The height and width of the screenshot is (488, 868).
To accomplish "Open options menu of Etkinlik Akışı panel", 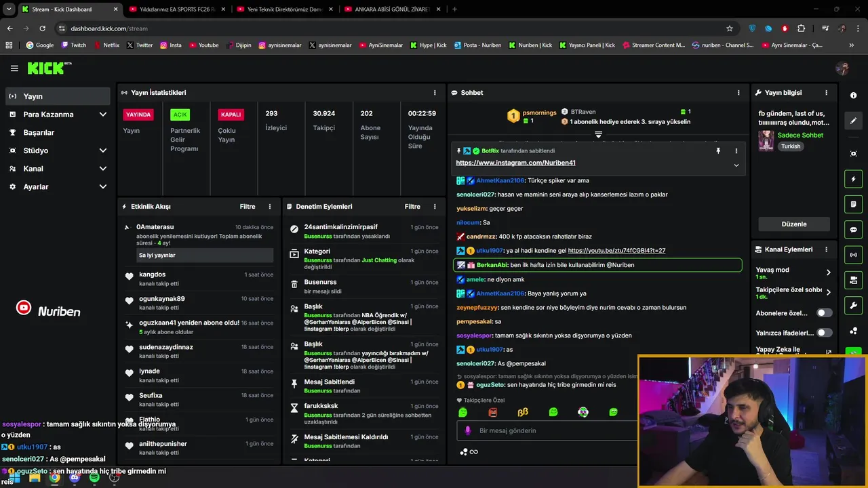I will (x=270, y=207).
